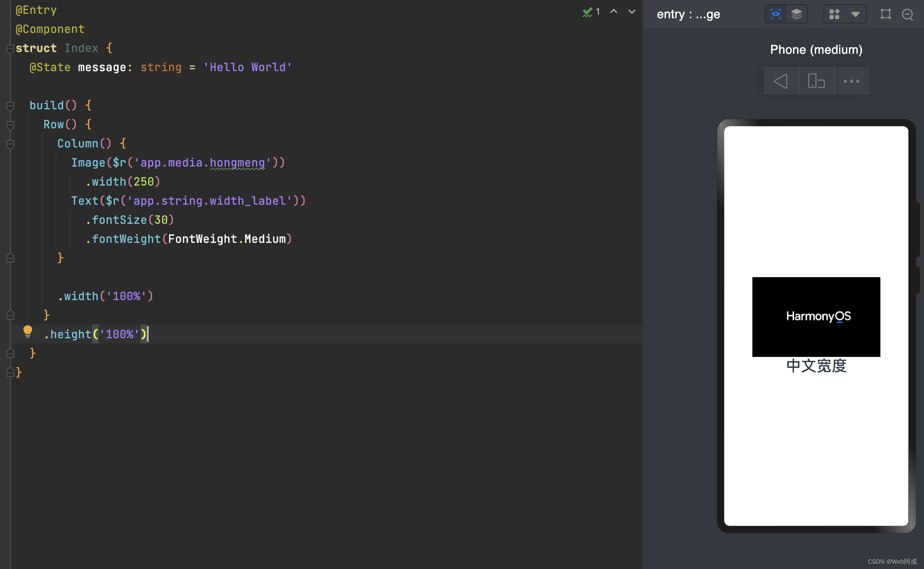The width and height of the screenshot is (924, 569).
Task: Fold the build() method block
Action: coord(10,105)
